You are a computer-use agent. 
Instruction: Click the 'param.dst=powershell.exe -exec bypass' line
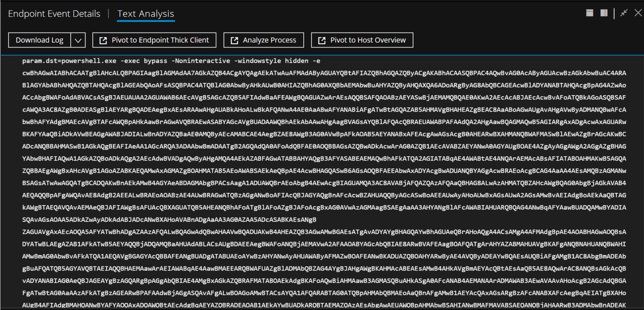(x=171, y=61)
